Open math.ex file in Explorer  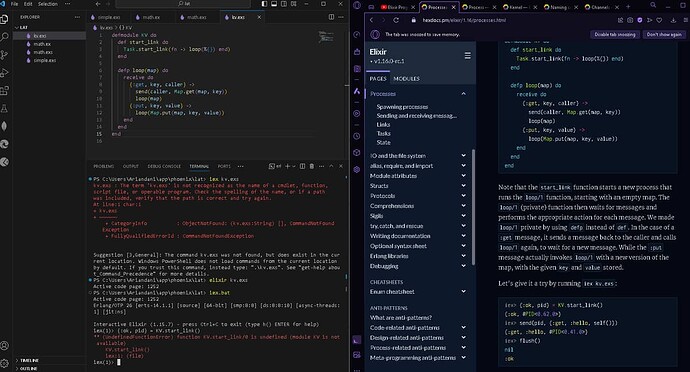click(x=42, y=44)
